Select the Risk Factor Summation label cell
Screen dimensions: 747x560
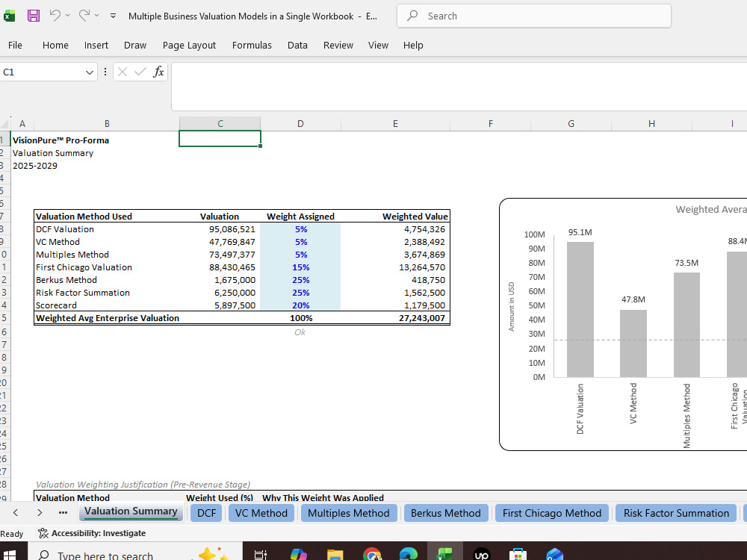click(107, 293)
